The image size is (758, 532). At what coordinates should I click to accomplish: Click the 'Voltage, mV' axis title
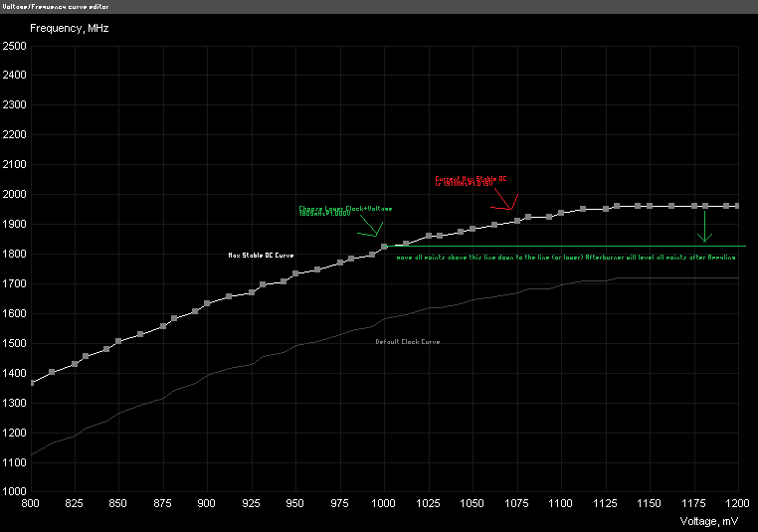coord(709,521)
